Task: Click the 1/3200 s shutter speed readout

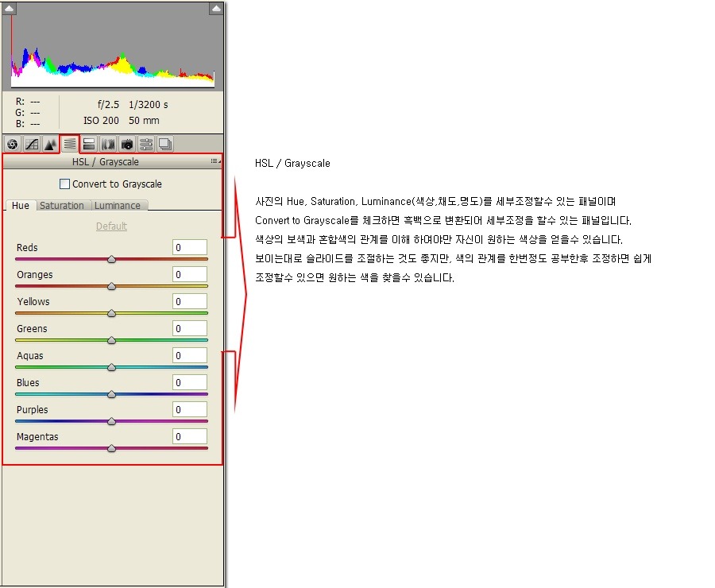Action: pyautogui.click(x=149, y=104)
